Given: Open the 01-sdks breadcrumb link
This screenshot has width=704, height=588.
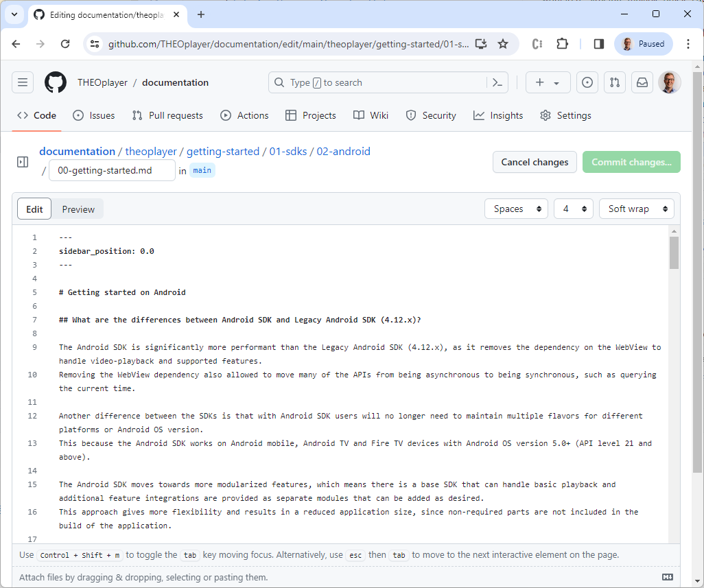Looking at the screenshot, I should [288, 151].
